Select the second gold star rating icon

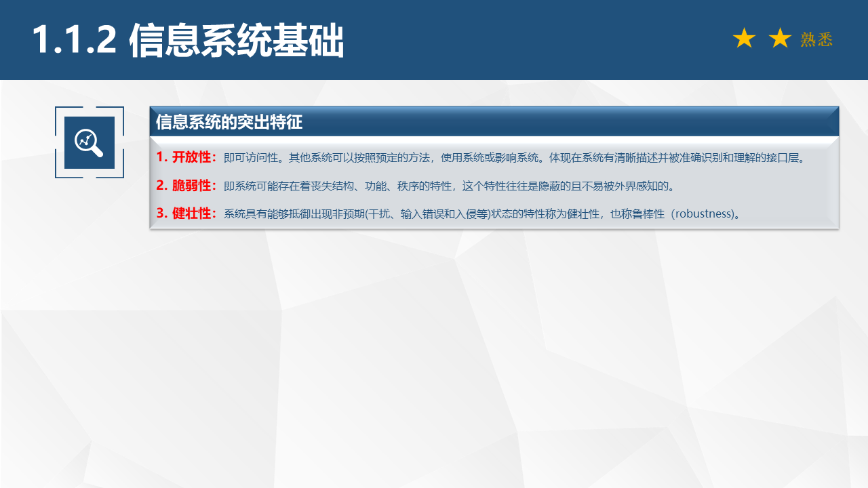coord(778,39)
